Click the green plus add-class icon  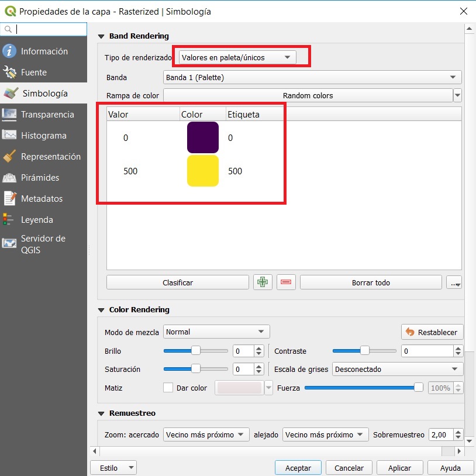point(263,282)
